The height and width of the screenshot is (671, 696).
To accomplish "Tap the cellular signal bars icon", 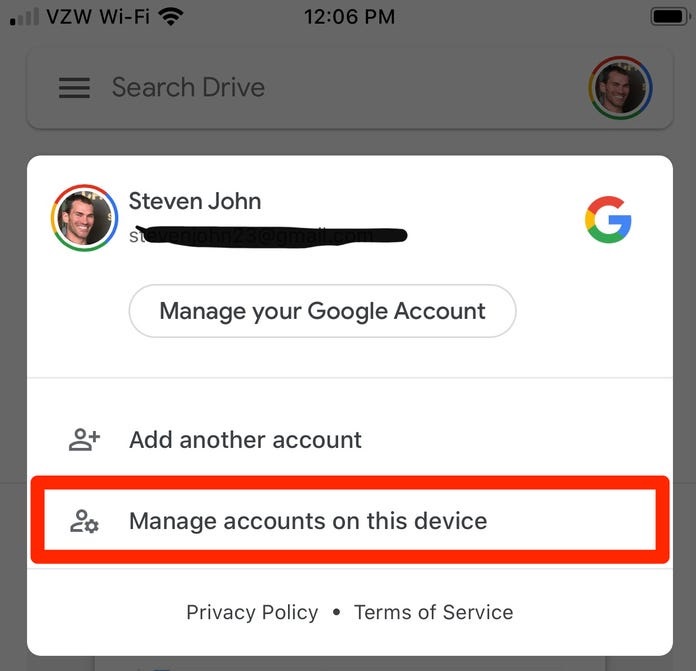I will click(x=24, y=17).
